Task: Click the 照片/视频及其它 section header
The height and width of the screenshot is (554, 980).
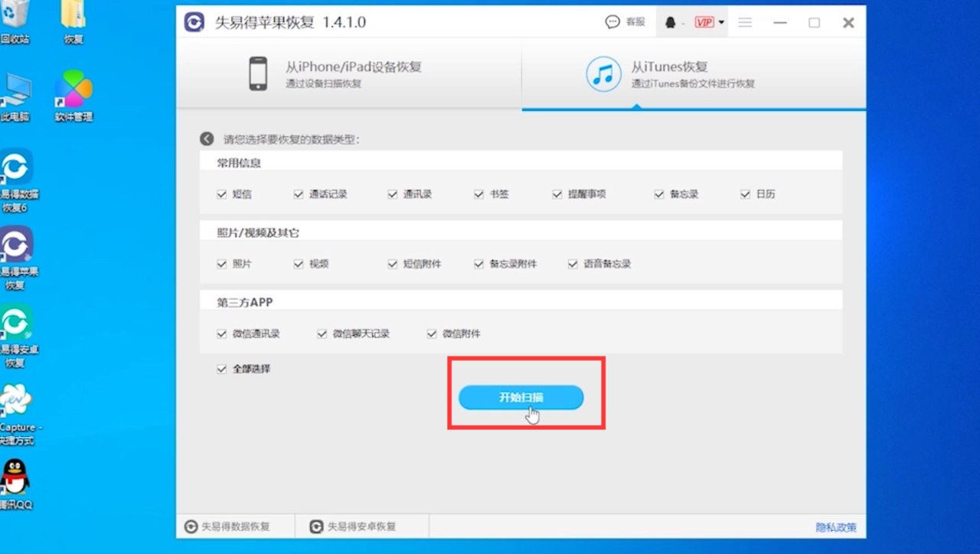Action: click(x=257, y=233)
